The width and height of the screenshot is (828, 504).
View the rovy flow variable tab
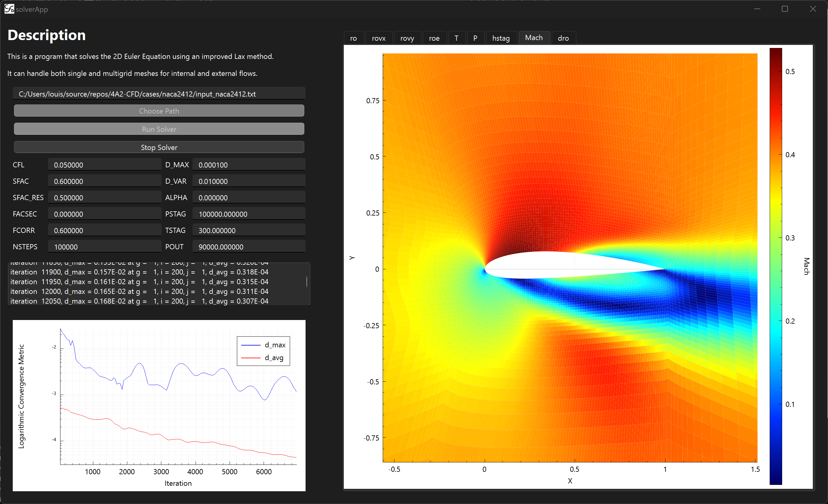[x=407, y=38]
